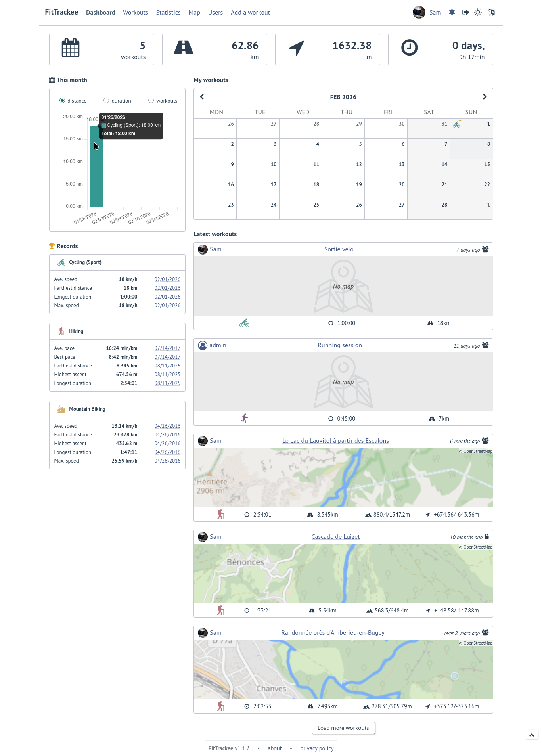Go to previous month in calendar
Screen dimensions: 542x756
tap(202, 97)
